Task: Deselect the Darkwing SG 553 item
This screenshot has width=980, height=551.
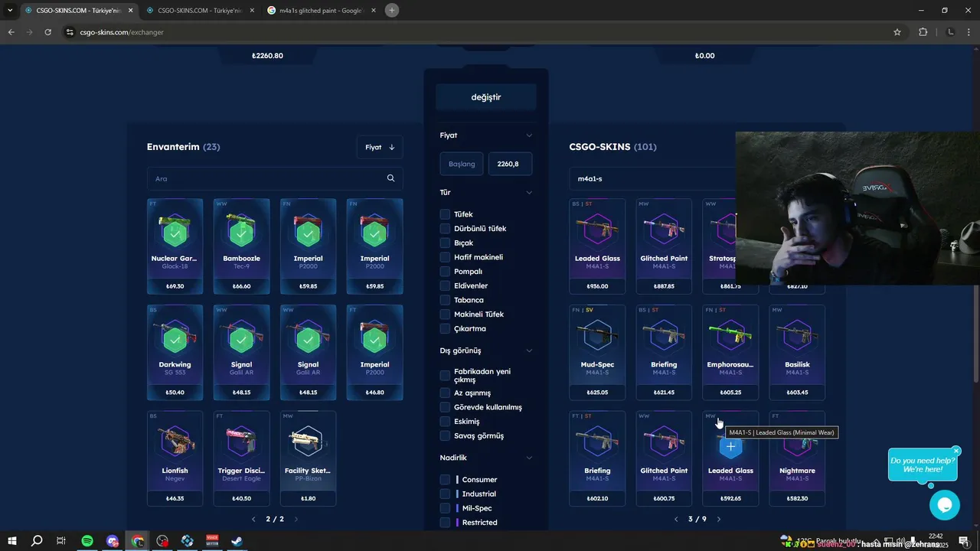Action: [x=175, y=353]
